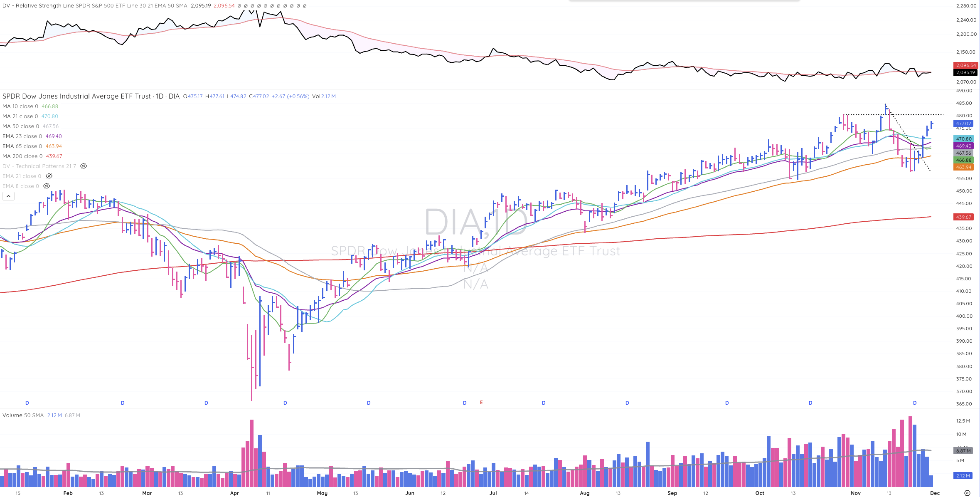The width and height of the screenshot is (980, 497).
Task: Click the Volume 50 SMA legend label
Action: point(23,415)
